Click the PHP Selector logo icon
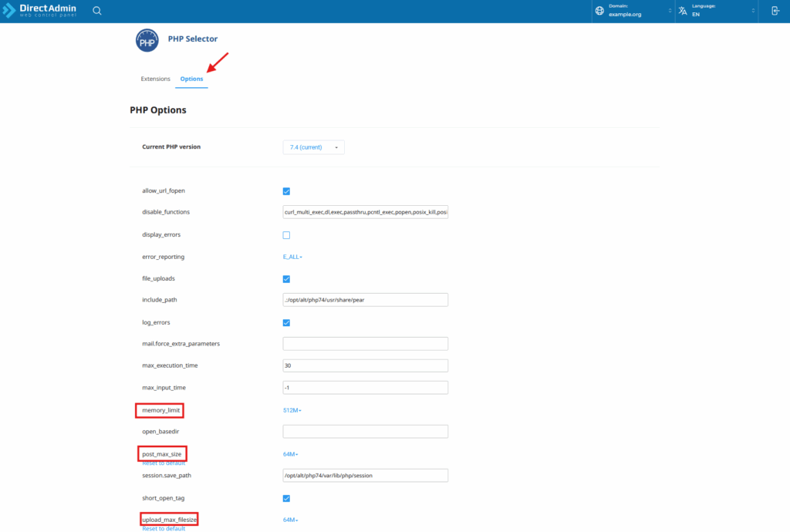This screenshot has height=532, width=790. point(147,40)
